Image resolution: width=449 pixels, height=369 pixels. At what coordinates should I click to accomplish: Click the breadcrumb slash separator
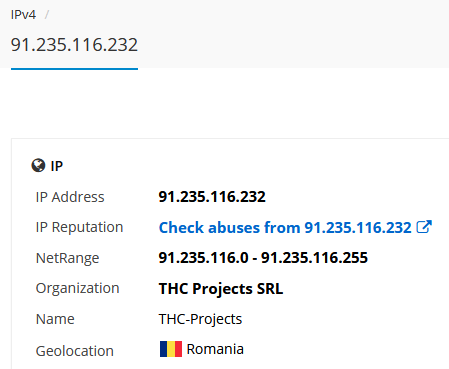click(x=47, y=15)
